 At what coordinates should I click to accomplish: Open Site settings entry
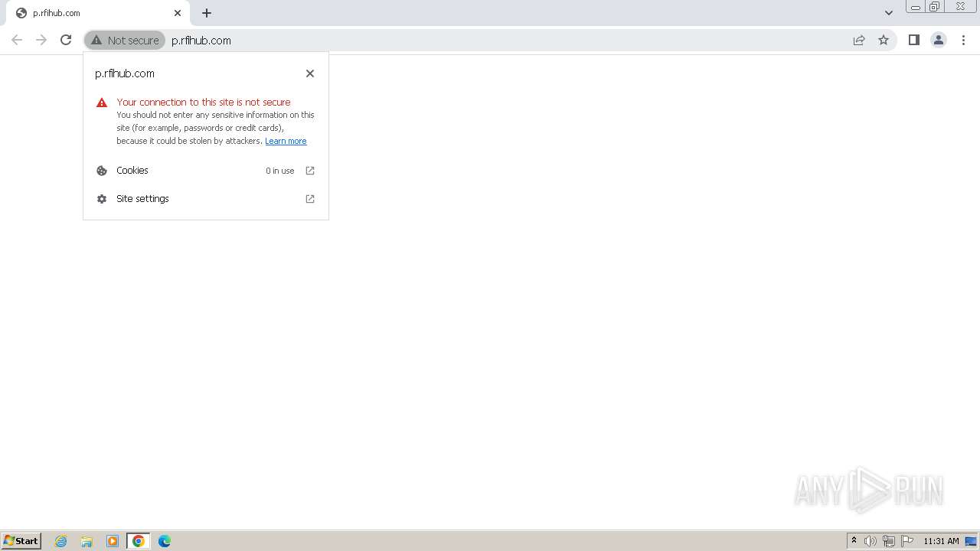(x=206, y=199)
